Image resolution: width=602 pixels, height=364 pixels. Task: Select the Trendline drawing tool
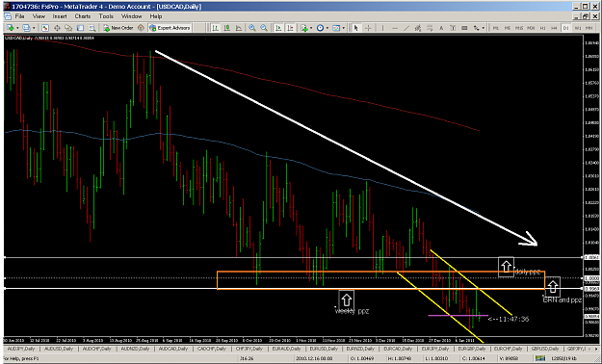point(406,28)
